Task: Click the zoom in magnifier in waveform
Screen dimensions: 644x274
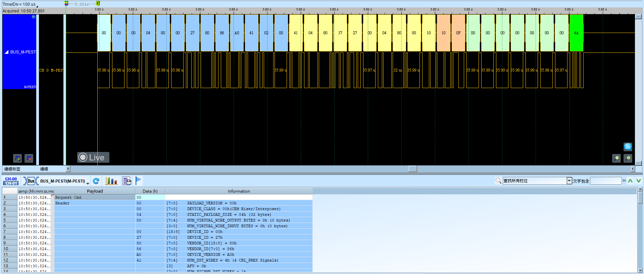Action: pos(628,158)
